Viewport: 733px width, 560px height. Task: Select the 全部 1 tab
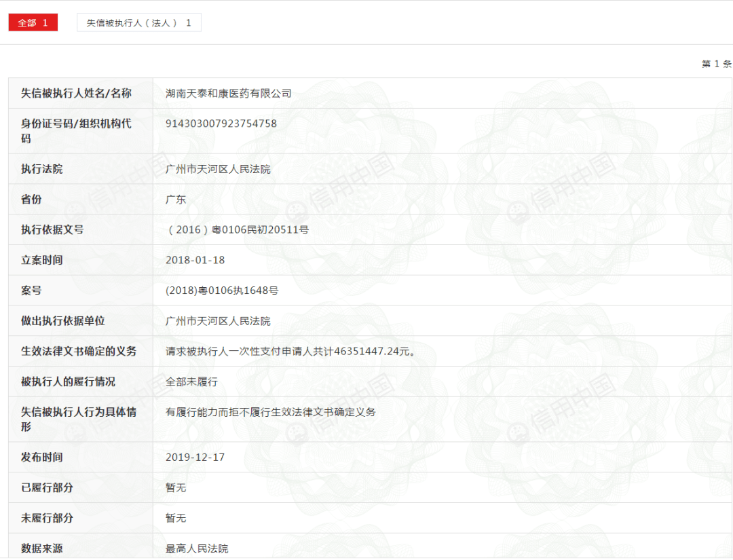tap(33, 22)
